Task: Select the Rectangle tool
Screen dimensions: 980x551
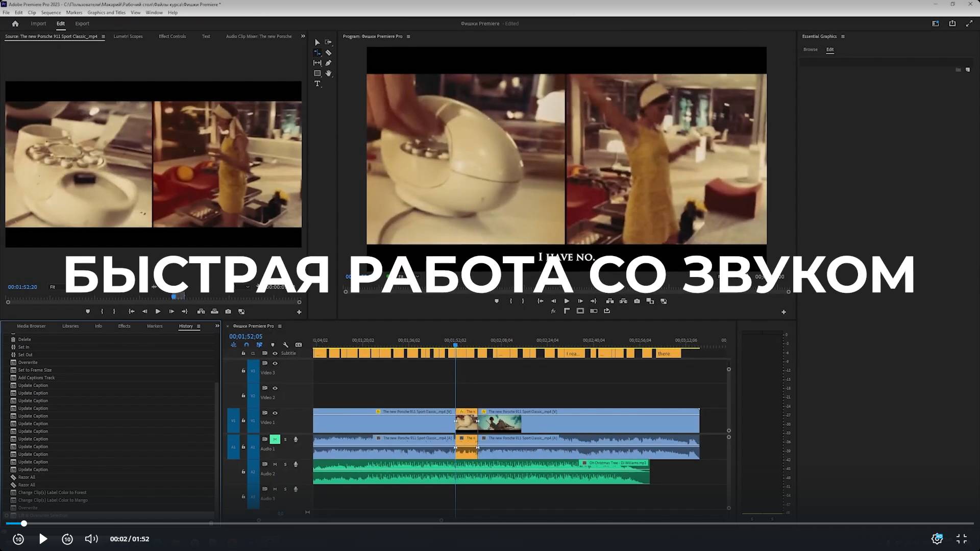Action: pyautogui.click(x=317, y=73)
